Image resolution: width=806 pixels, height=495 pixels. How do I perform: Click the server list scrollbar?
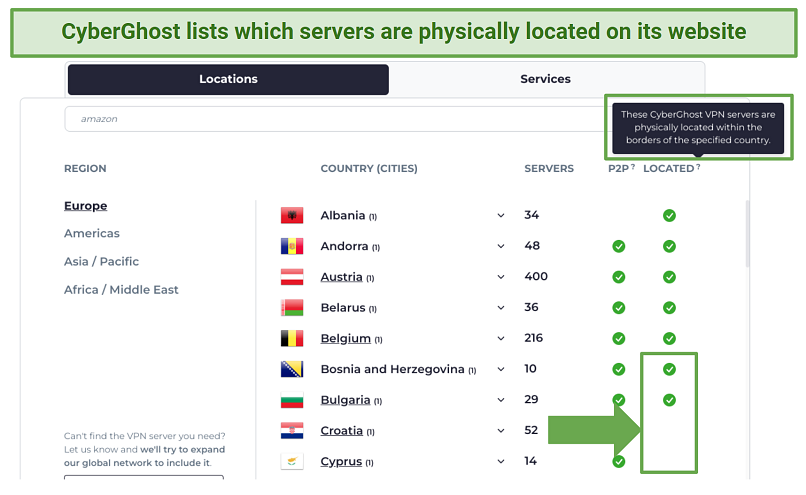click(x=747, y=234)
